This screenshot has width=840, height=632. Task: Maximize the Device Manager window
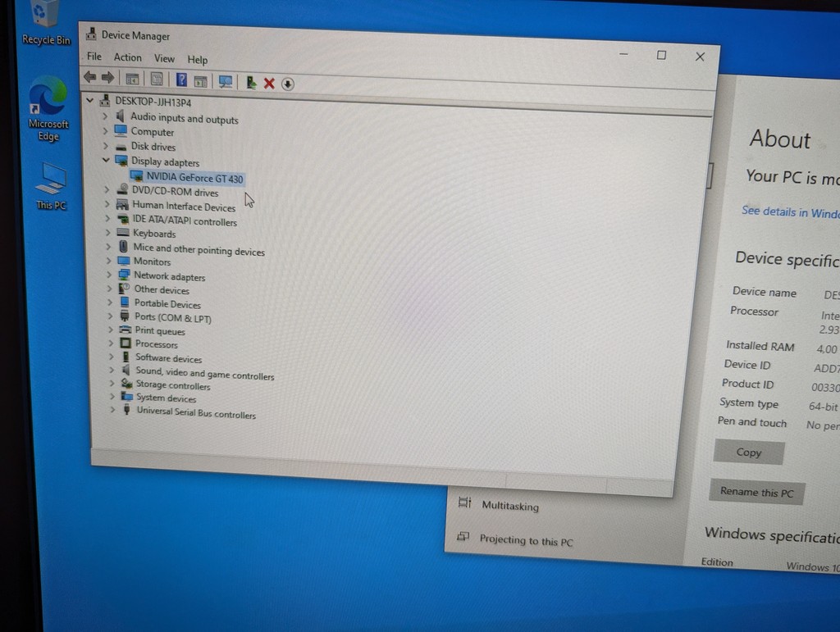pos(662,55)
